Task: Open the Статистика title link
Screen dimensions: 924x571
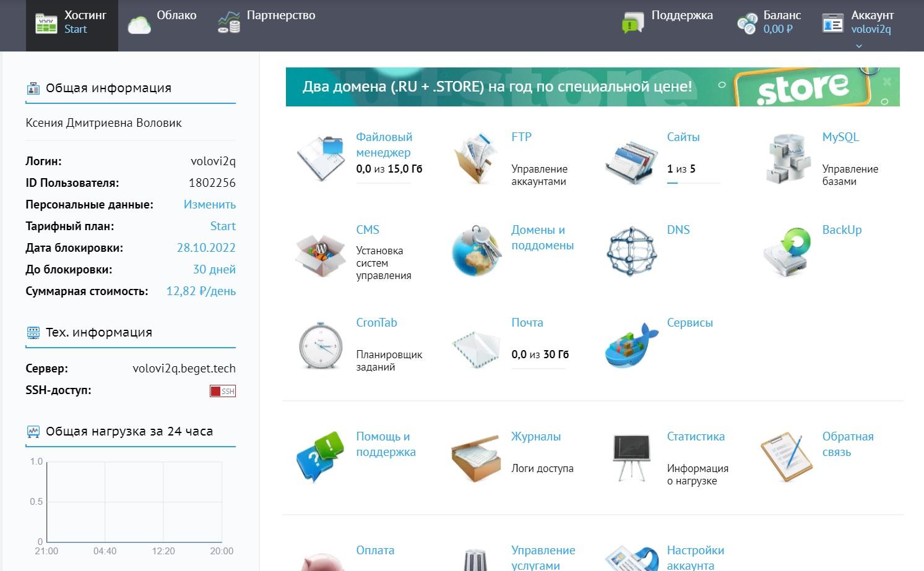Action: [696, 436]
